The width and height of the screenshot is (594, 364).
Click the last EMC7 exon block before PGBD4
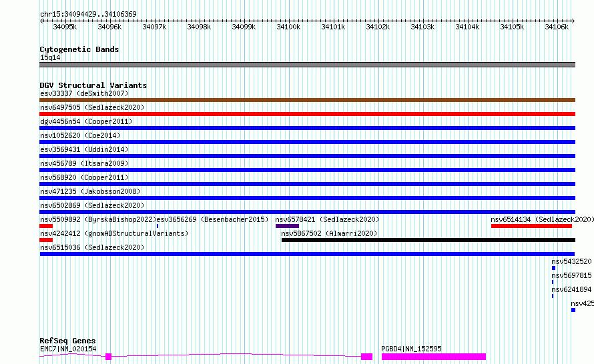coord(366,357)
